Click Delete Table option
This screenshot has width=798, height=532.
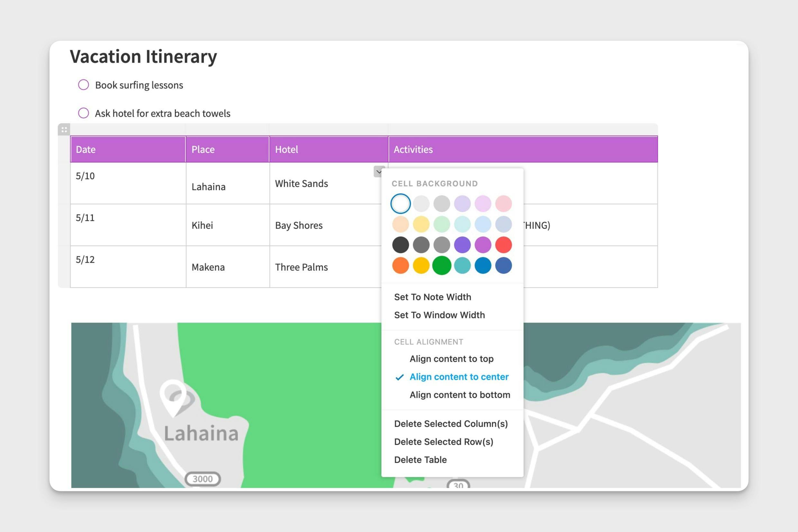click(420, 459)
